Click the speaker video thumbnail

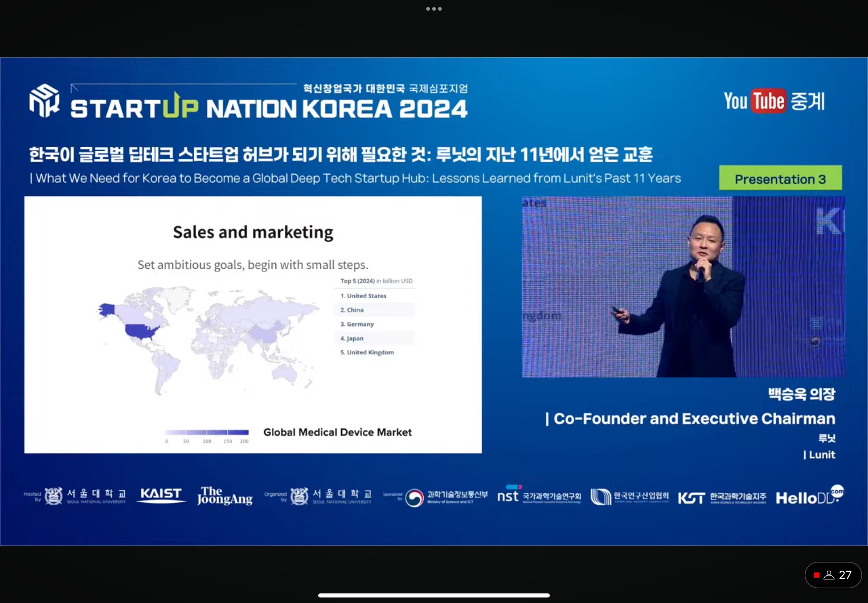click(x=683, y=287)
